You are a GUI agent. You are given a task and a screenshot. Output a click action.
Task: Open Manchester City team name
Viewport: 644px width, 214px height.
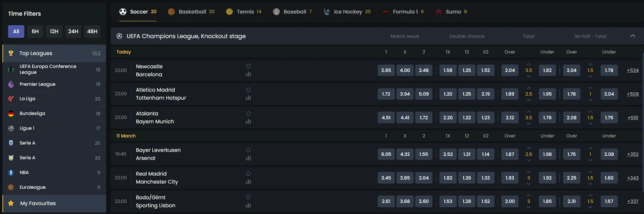tap(157, 182)
